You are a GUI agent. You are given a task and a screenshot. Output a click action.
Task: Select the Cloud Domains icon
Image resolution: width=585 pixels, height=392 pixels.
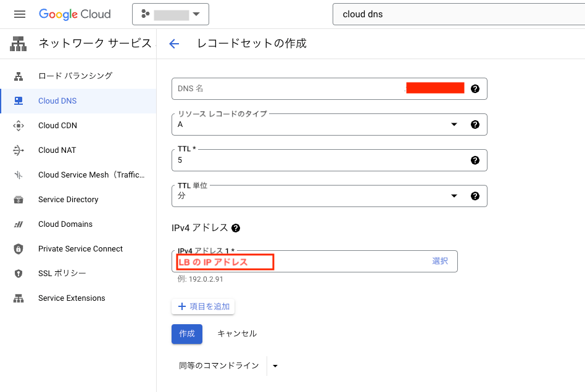tap(19, 224)
